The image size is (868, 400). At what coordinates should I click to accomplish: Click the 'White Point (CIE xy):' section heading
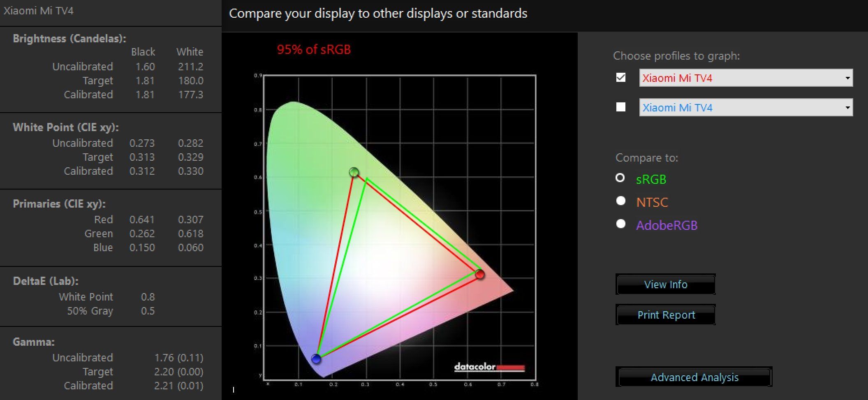66,127
